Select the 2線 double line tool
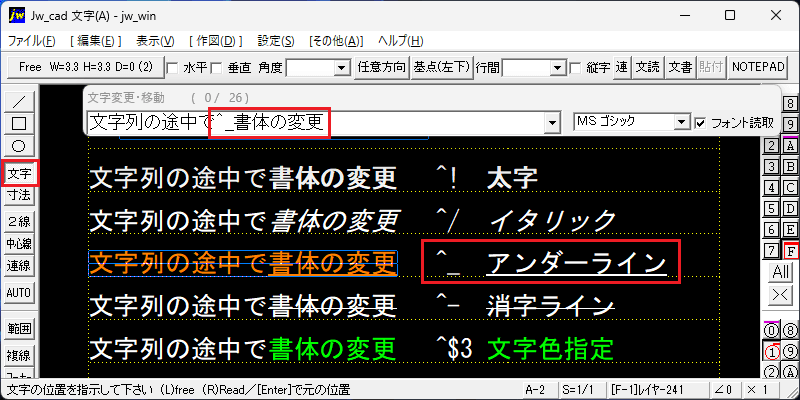This screenshot has width=800, height=400. coord(19,221)
